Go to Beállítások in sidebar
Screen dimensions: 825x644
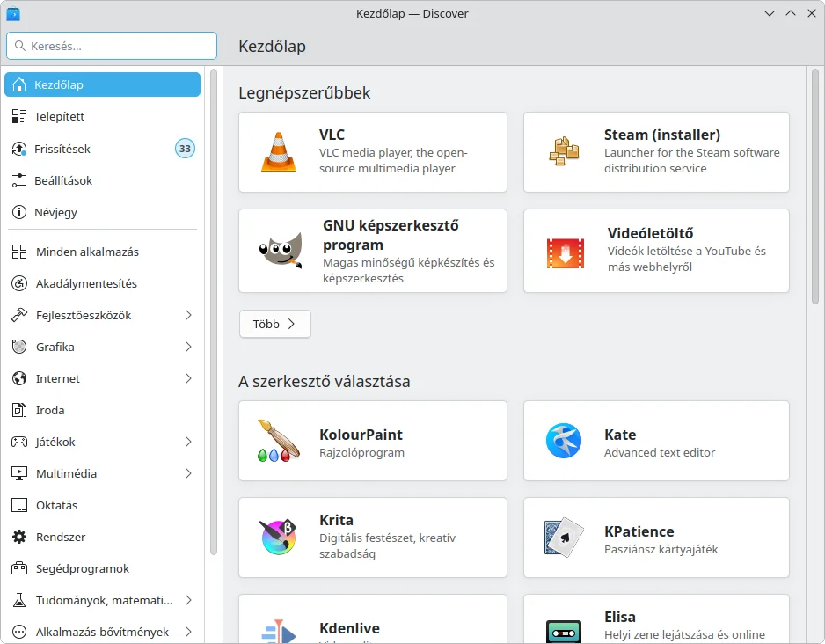(103, 180)
